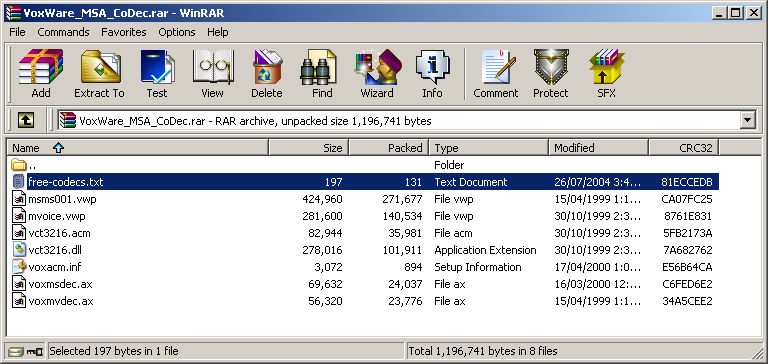Show archive Info

(432, 73)
